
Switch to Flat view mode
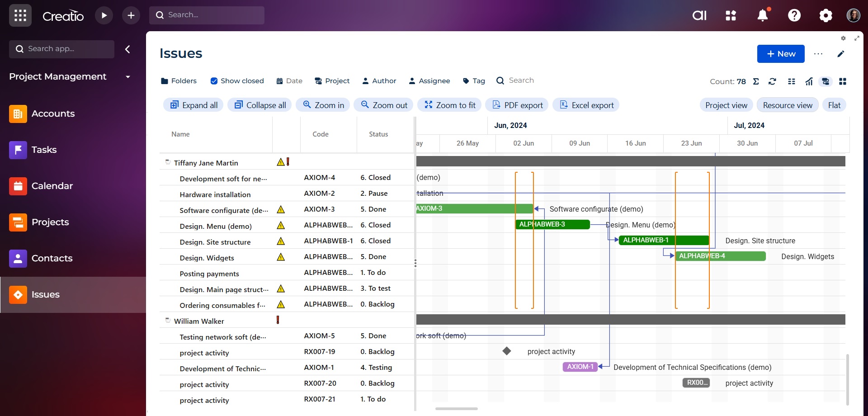point(834,105)
